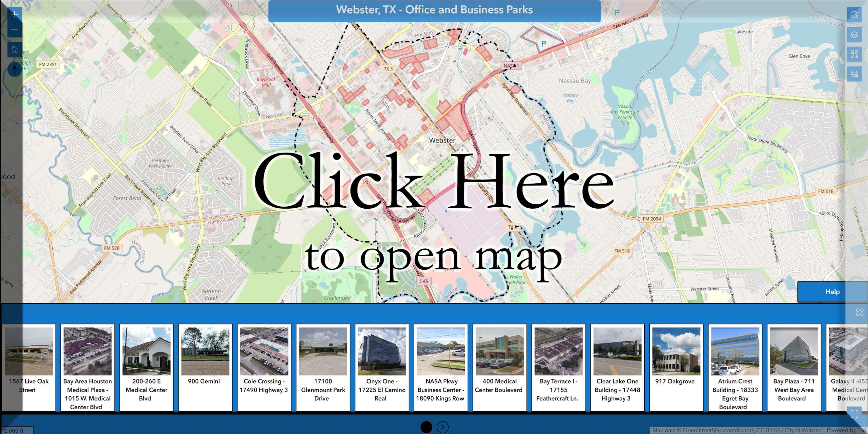
Task: Open the layer list panel
Action: point(855,34)
